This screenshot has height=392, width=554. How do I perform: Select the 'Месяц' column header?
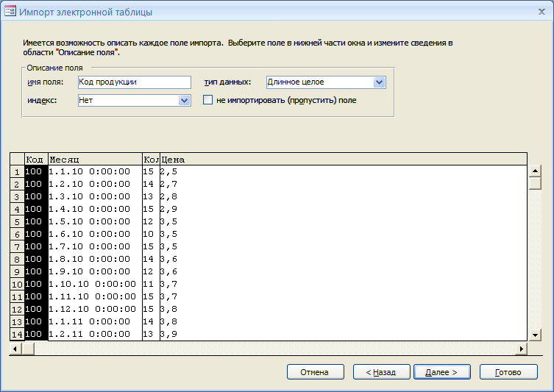point(95,160)
